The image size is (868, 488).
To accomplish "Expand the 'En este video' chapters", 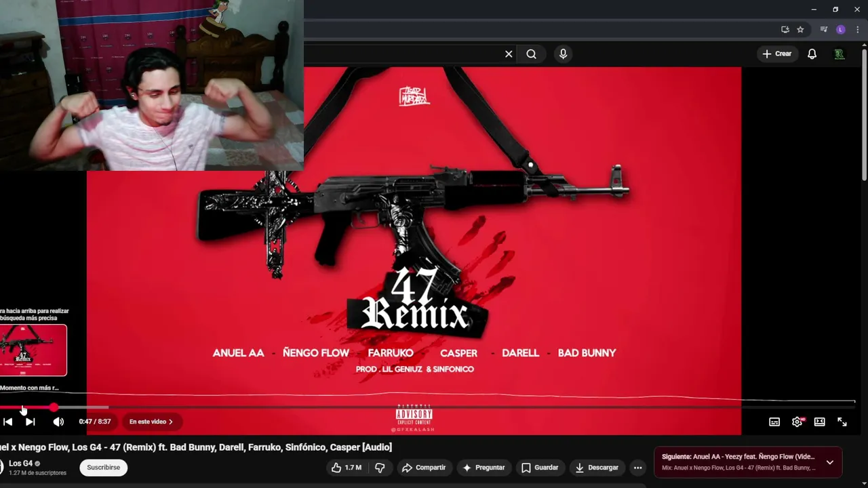I will point(151,422).
